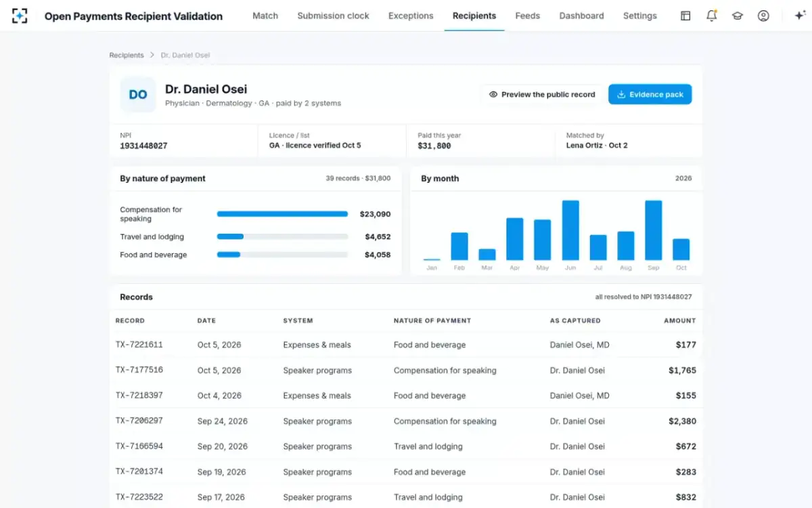Click the Travel and lodging progress bar
This screenshot has height=508, width=812.
[282, 236]
